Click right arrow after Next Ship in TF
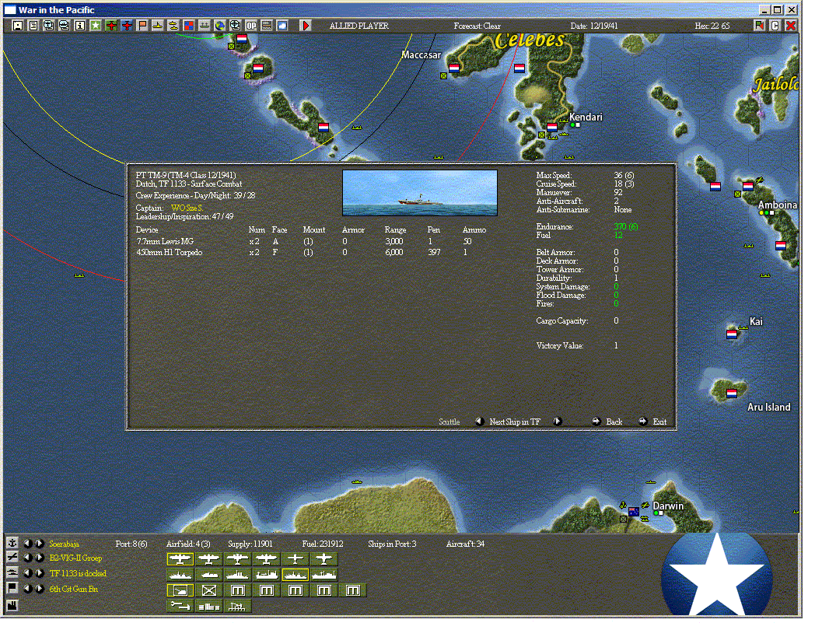Image resolution: width=836 pixels, height=644 pixels. (x=557, y=421)
